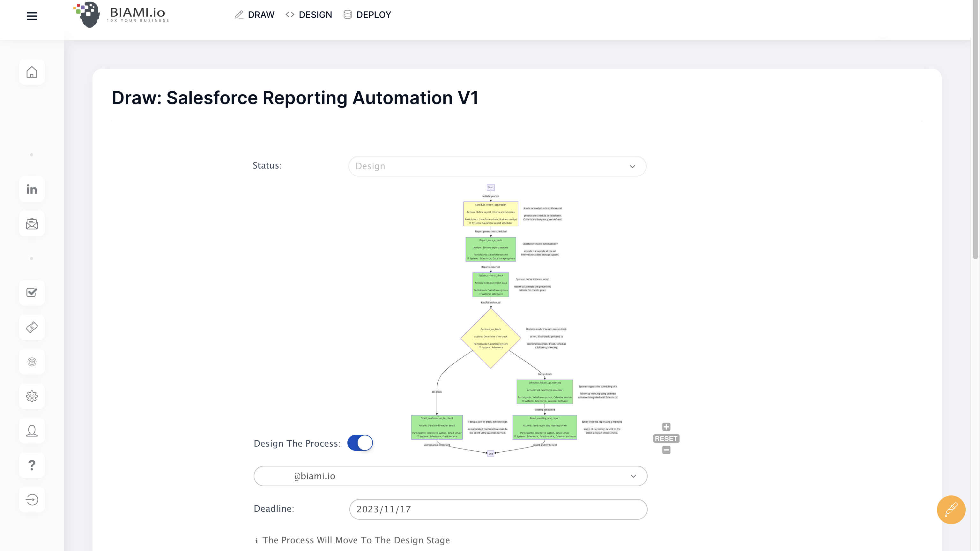Viewport: 980px width, 551px height.
Task: Open the target badge sidebar icon
Action: point(32,362)
